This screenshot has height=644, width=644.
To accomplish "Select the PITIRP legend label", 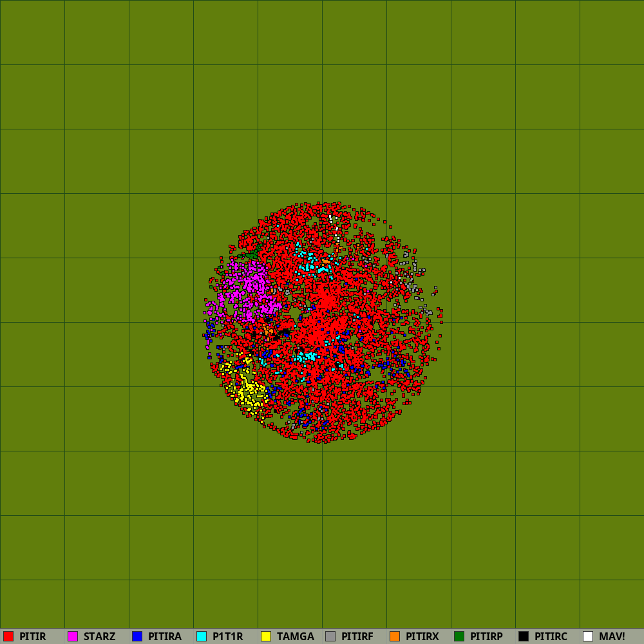I will pos(486,637).
